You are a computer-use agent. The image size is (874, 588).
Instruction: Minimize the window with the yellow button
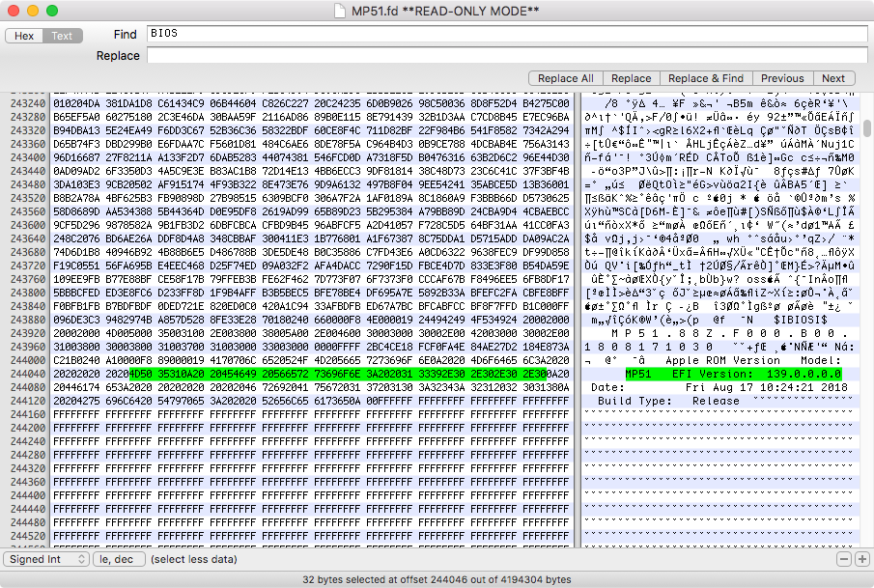pyautogui.click(x=32, y=11)
